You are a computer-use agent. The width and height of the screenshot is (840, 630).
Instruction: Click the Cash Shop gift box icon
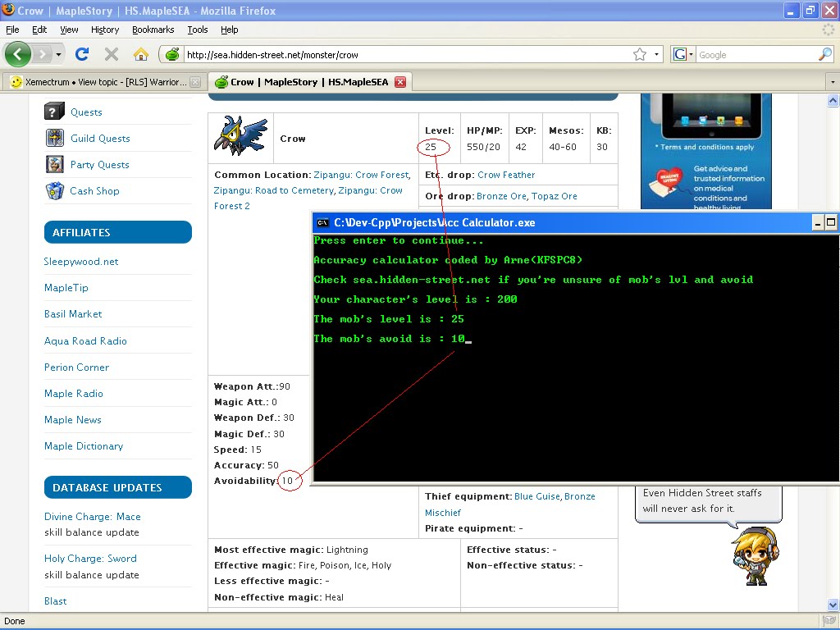(55, 190)
